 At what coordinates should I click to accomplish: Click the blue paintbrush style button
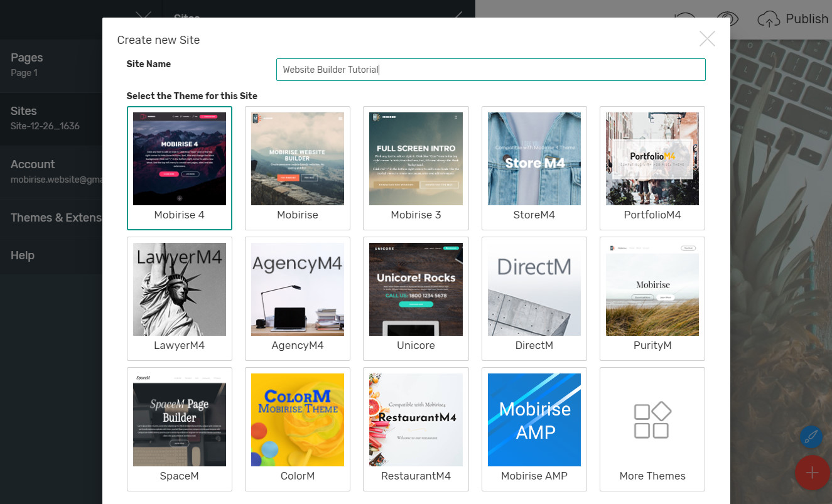point(811,436)
